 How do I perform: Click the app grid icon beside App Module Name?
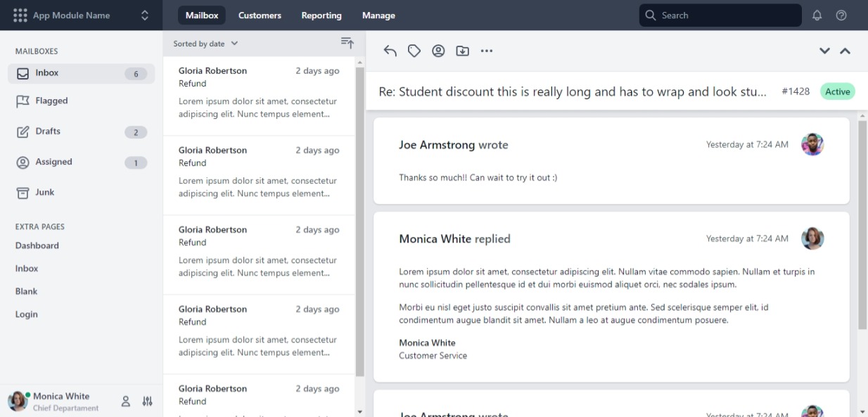click(20, 15)
